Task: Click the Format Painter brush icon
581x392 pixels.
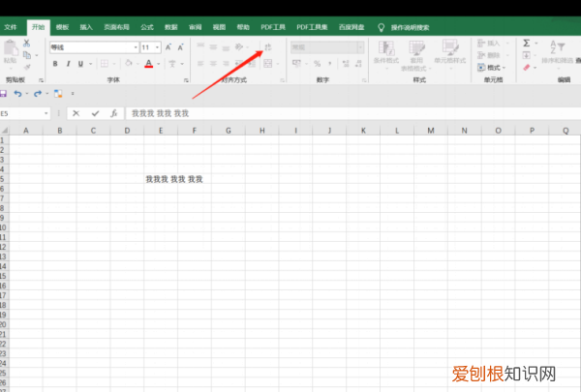Action: pyautogui.click(x=27, y=67)
